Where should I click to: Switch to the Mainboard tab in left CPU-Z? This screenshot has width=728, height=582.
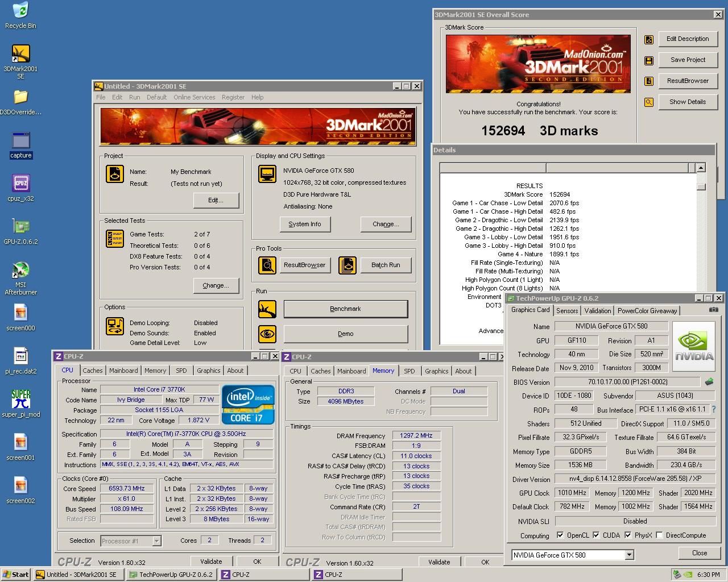pyautogui.click(x=123, y=371)
